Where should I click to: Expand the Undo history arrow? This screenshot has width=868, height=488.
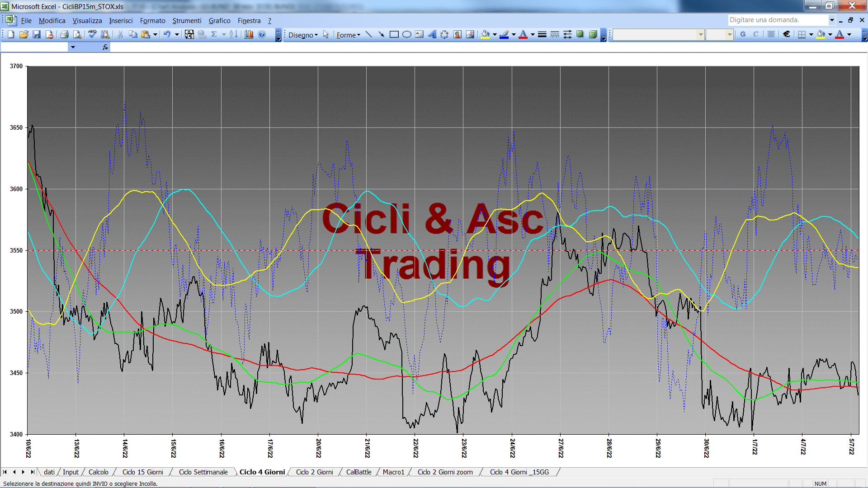click(x=177, y=34)
